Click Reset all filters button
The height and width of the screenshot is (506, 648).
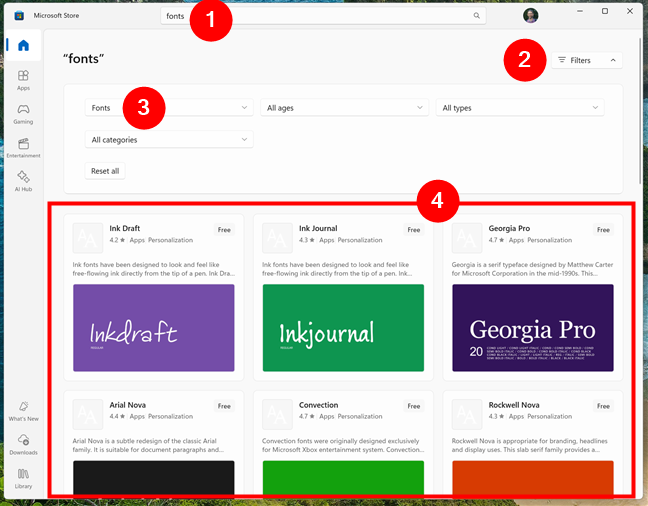(105, 171)
